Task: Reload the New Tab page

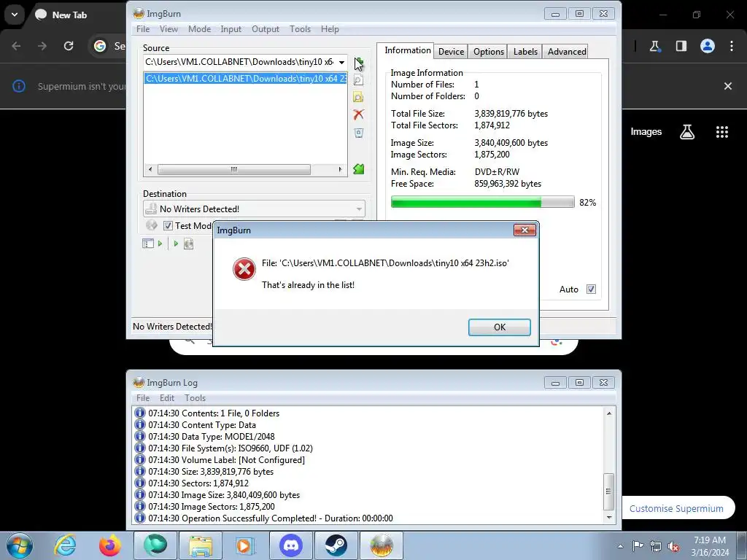Action: tap(69, 46)
